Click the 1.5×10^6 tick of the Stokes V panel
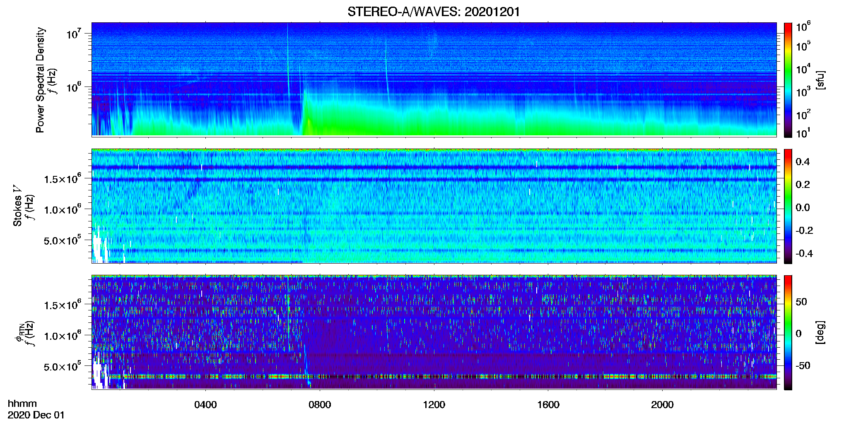This screenshot has height=447, width=868. click(x=63, y=178)
